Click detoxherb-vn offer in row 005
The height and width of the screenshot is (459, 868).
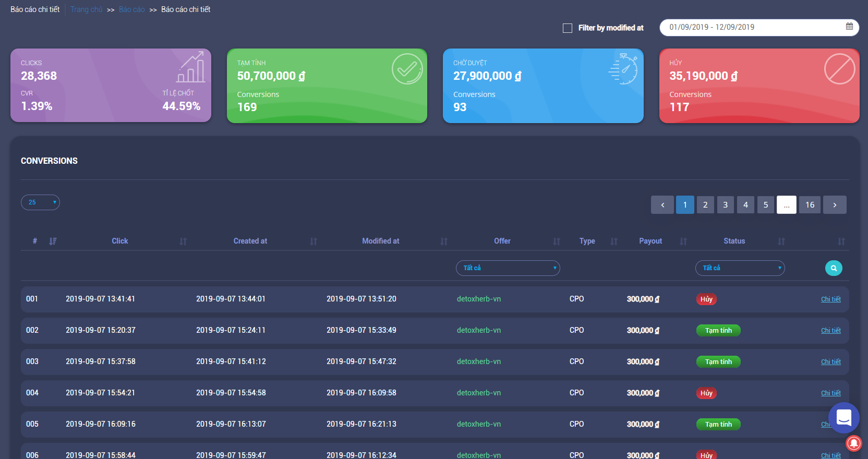pyautogui.click(x=479, y=424)
